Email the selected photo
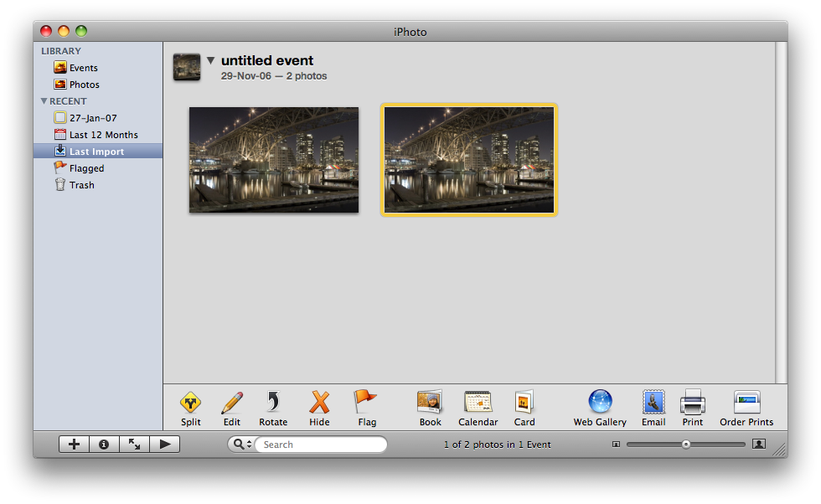Viewport: 821px width, 504px height. pyautogui.click(x=653, y=404)
